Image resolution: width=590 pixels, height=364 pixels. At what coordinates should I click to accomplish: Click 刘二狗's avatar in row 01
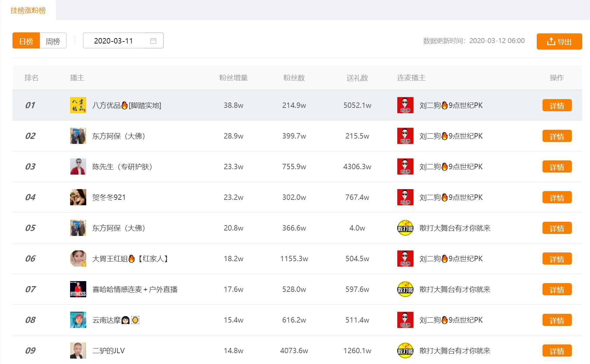click(x=405, y=105)
